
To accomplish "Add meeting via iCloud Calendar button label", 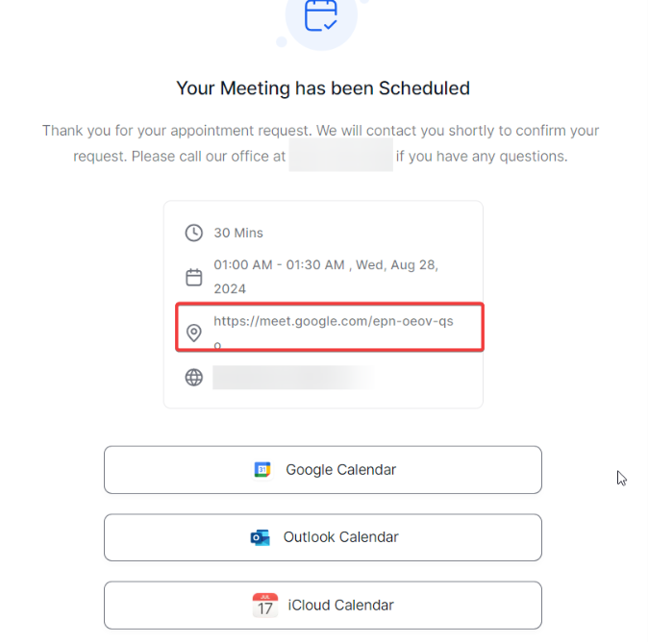I will point(340,606).
